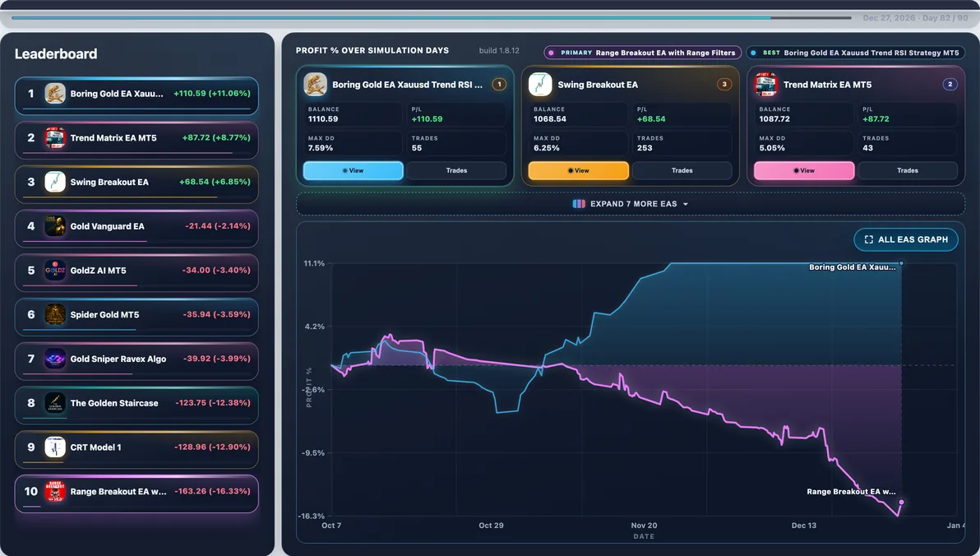980x556 pixels.
Task: Select leaderboard row 9 CRT Model 1
Action: pos(136,449)
